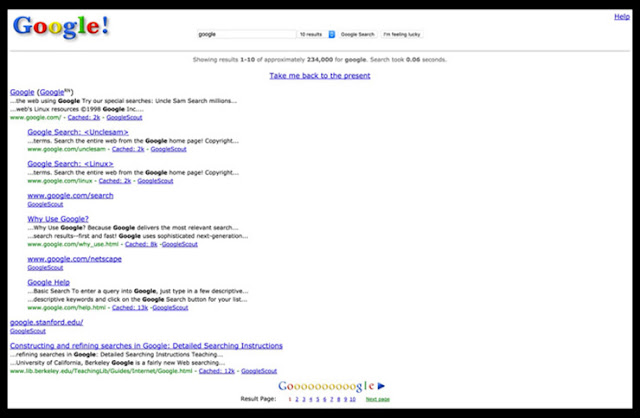Open the Google Help result
Viewport: 640px width, 418px height.
coord(49,282)
